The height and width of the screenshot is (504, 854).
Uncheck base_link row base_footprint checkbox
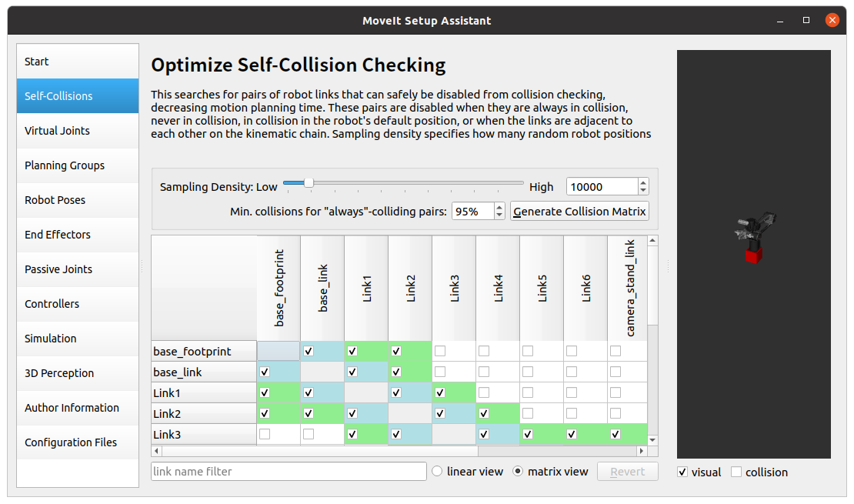tap(265, 372)
